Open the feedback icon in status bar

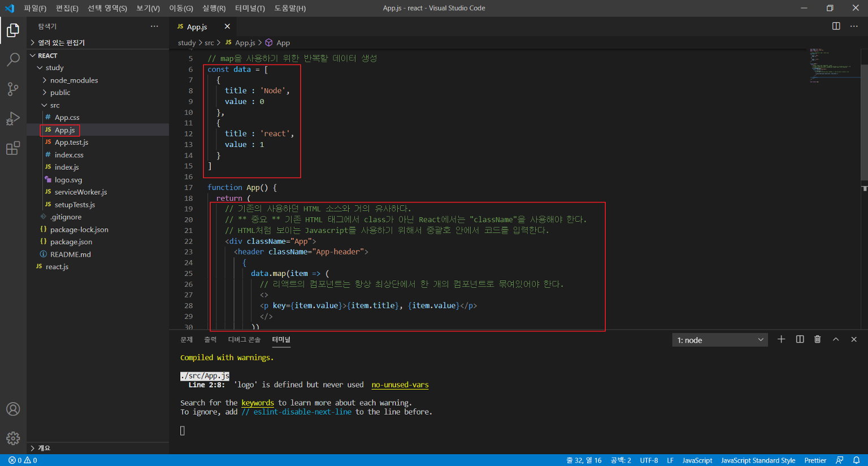tap(840, 460)
